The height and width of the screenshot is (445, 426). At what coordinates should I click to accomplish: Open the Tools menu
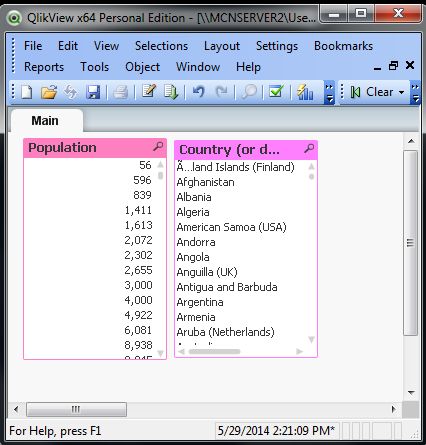coord(95,67)
